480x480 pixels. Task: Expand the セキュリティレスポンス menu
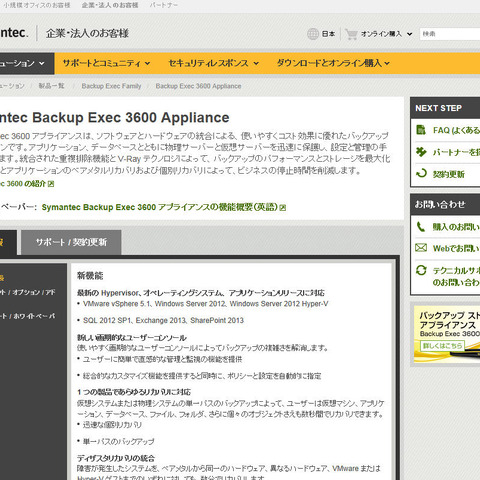pyautogui.click(x=256, y=63)
